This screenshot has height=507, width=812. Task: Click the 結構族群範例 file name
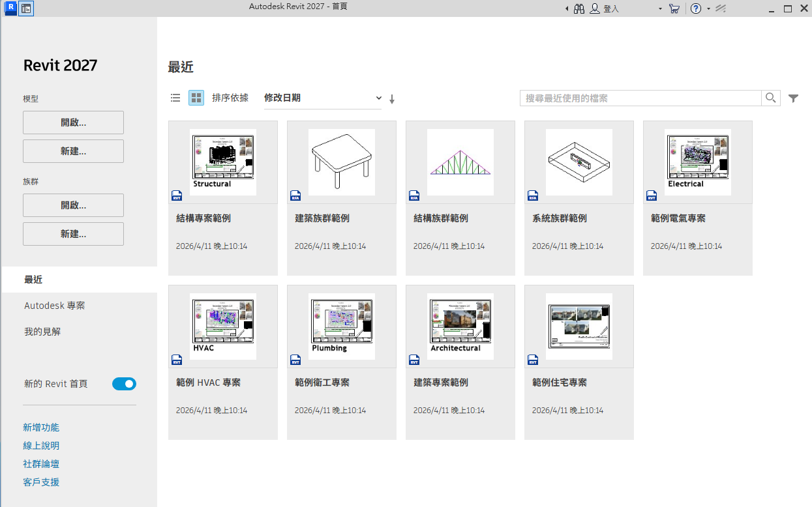[x=441, y=218]
